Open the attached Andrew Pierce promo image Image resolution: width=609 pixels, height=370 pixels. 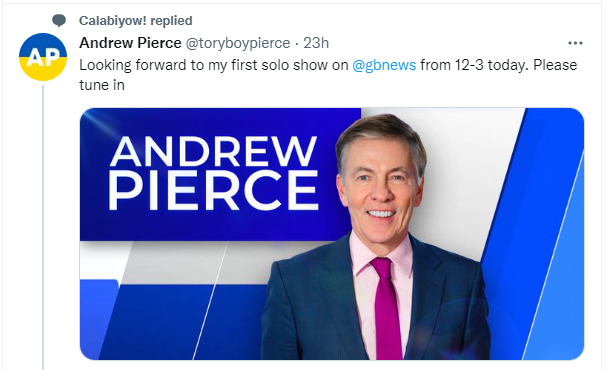pyautogui.click(x=332, y=234)
